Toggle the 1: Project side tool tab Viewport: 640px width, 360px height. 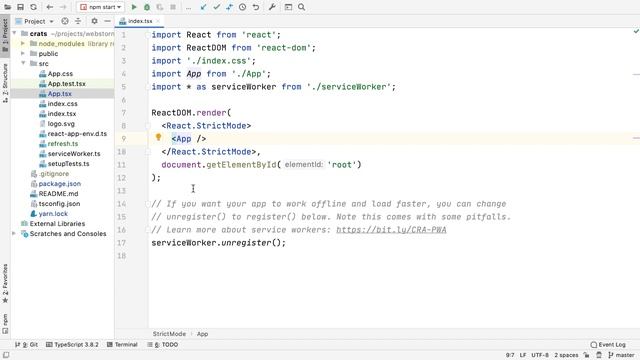pyautogui.click(x=5, y=36)
